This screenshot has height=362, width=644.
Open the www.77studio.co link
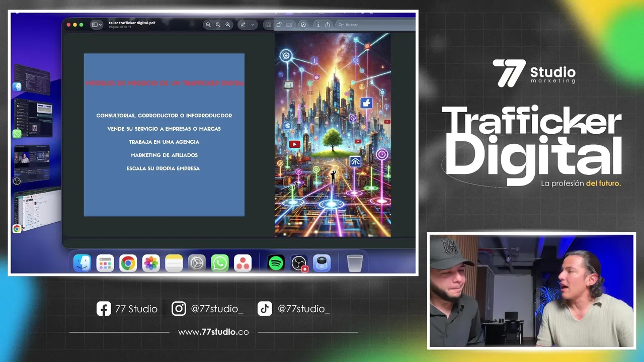pos(213,332)
